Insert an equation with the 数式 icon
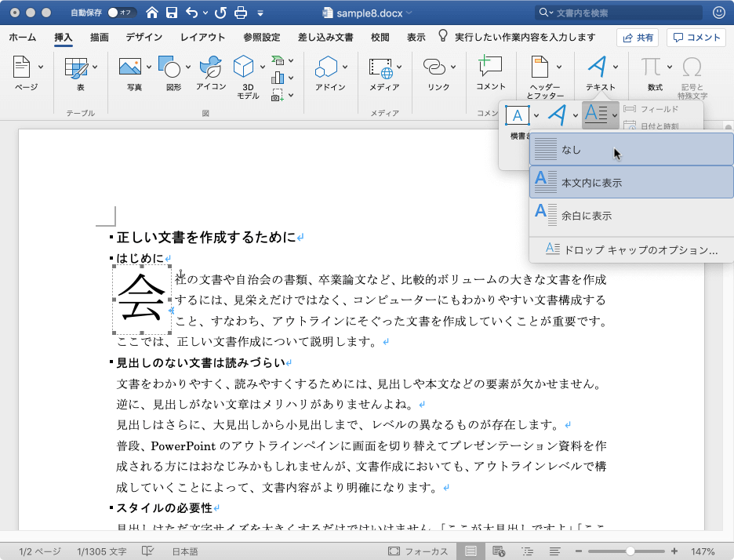734x560 pixels. click(x=651, y=67)
